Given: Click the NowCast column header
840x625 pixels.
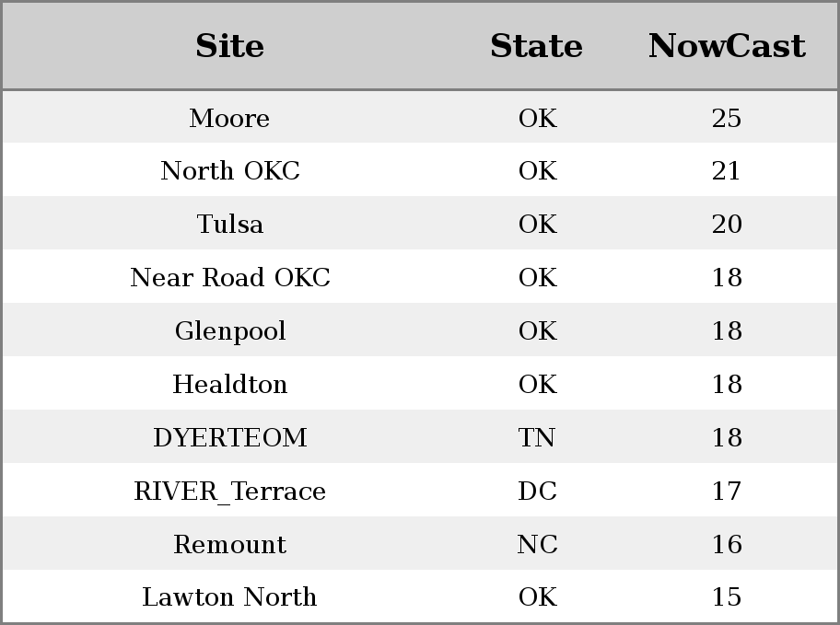Looking at the screenshot, I should coord(727,46).
